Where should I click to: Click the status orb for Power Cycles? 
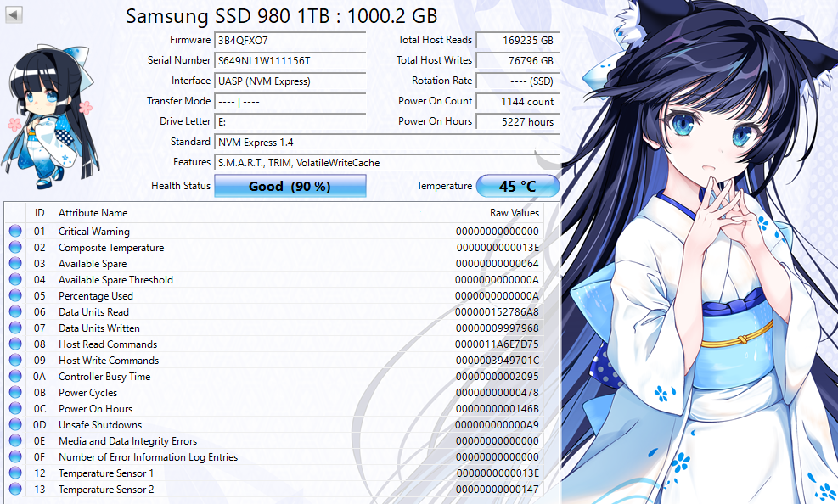[15, 392]
